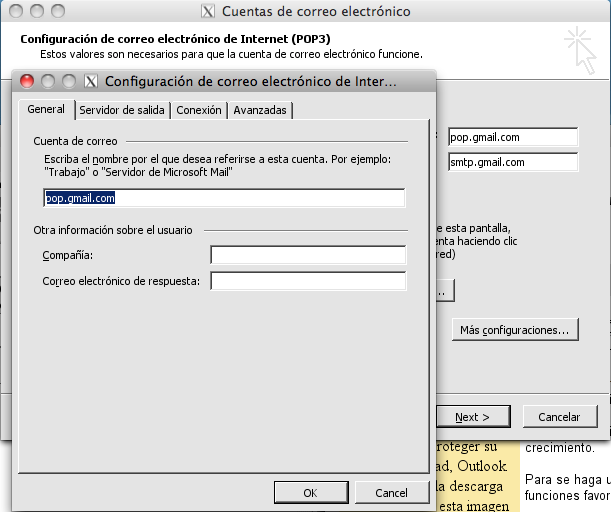The image size is (611, 512).
Task: Focus the Compañía text field
Action: click(x=308, y=256)
